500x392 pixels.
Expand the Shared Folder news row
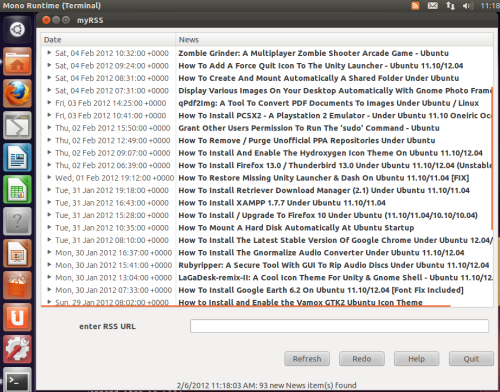[x=49, y=78]
